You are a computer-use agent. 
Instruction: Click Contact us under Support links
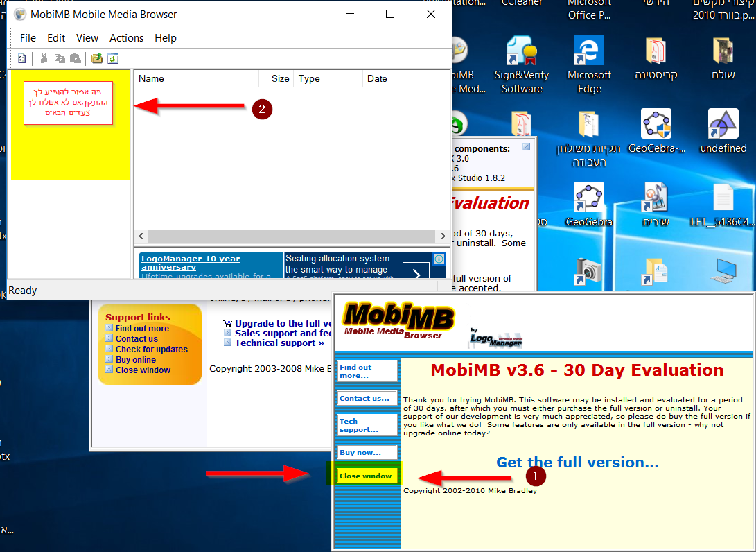[137, 338]
